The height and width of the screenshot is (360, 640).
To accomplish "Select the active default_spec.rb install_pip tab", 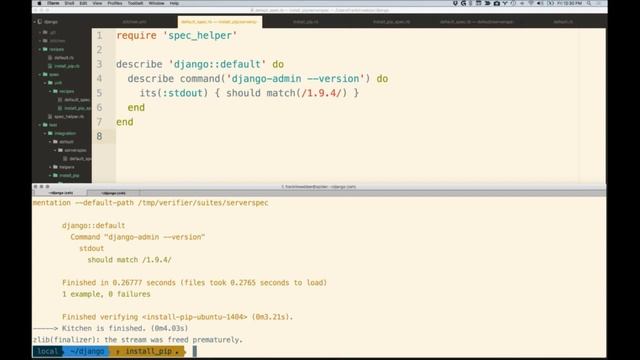I will coord(220,22).
